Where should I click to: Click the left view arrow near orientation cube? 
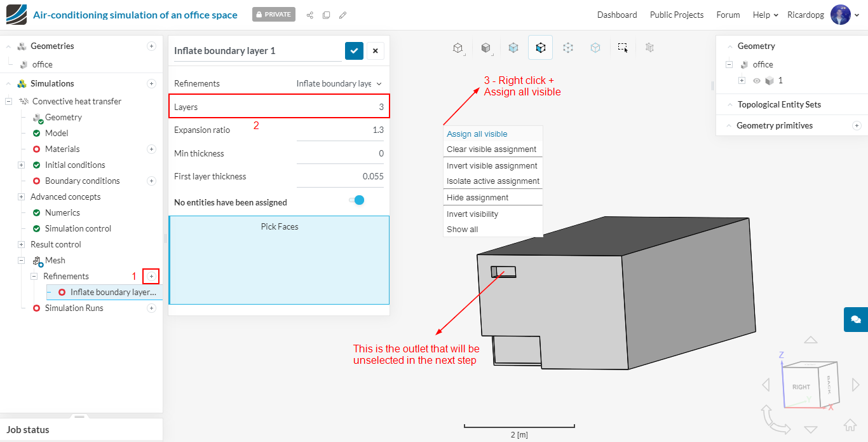[765, 385]
